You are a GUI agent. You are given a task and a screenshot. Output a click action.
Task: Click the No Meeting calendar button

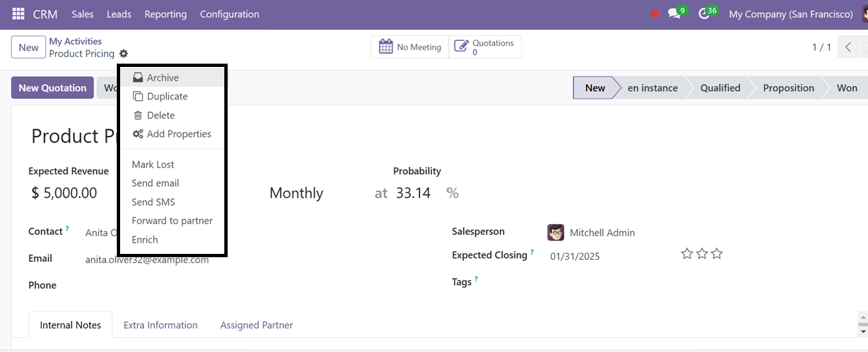410,47
